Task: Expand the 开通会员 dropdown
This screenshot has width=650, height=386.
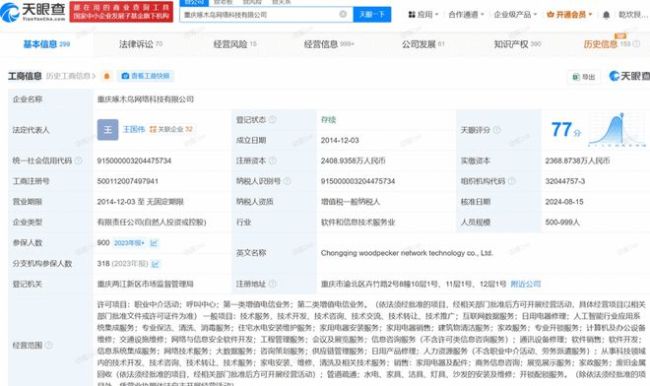Action: click(x=569, y=15)
